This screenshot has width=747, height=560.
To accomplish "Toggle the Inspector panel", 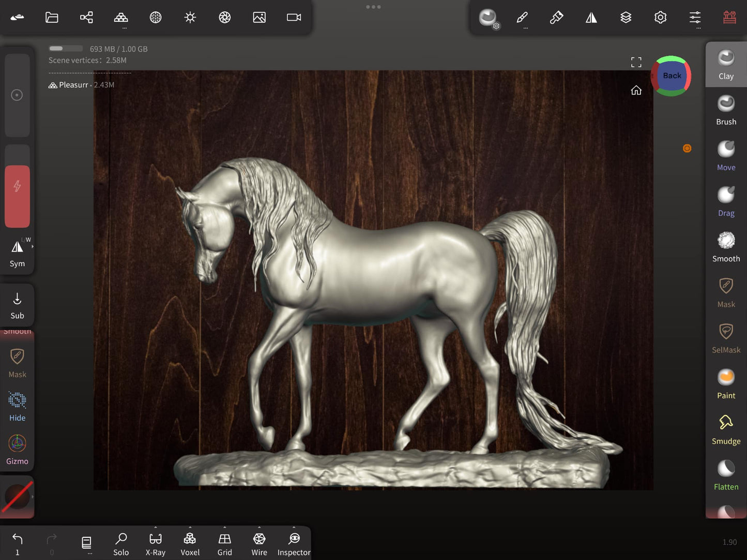I will [x=294, y=544].
